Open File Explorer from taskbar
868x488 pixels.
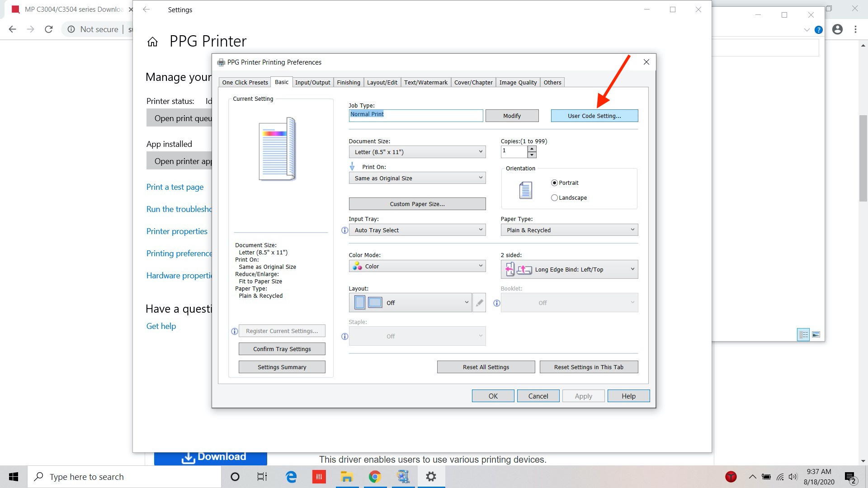tap(347, 477)
